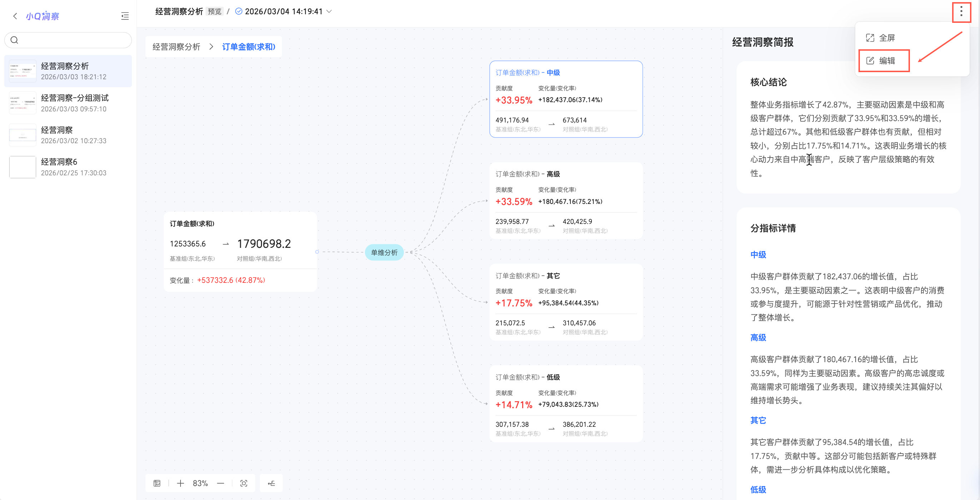Image resolution: width=980 pixels, height=500 pixels.
Task: Collapse the sidebar list panel icon
Action: coord(125,16)
